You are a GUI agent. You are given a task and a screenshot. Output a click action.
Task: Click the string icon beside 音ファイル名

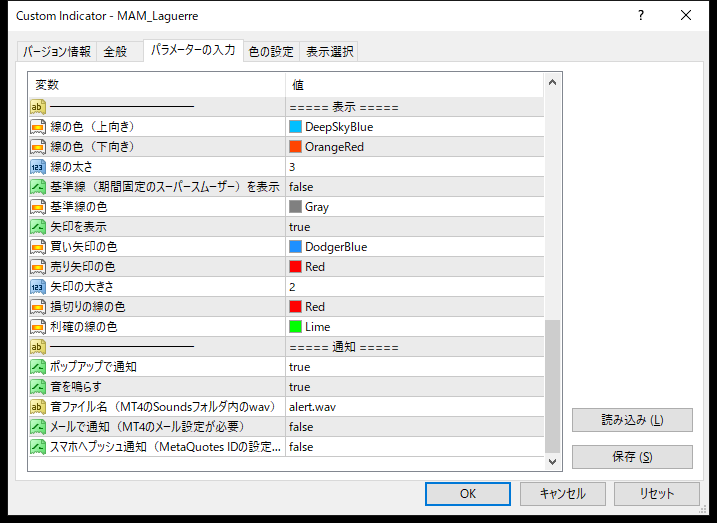click(x=38, y=407)
